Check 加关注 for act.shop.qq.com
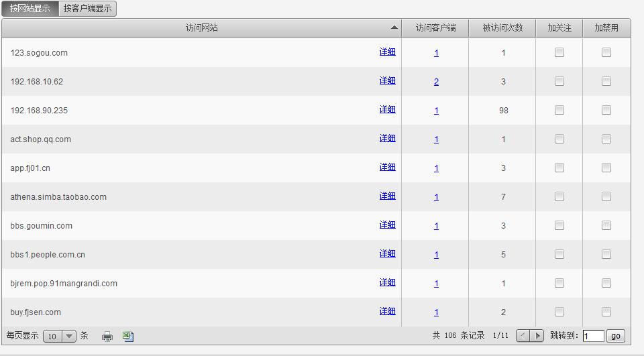Image resolution: width=644 pixels, height=356 pixels. (x=559, y=139)
